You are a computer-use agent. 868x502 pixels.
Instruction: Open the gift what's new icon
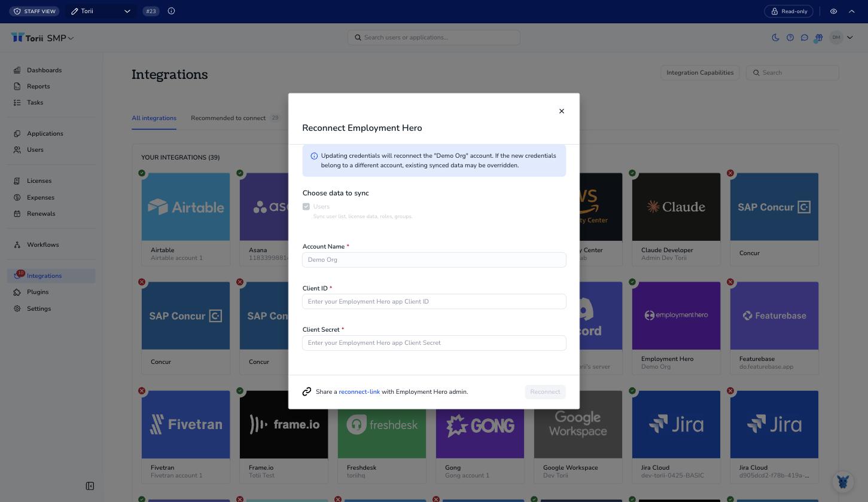(x=819, y=38)
